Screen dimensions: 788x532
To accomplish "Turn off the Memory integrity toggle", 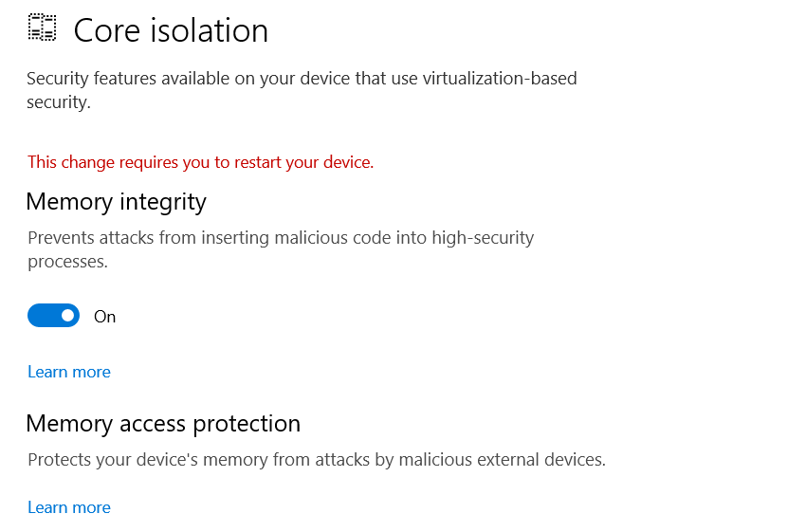I will click(53, 316).
